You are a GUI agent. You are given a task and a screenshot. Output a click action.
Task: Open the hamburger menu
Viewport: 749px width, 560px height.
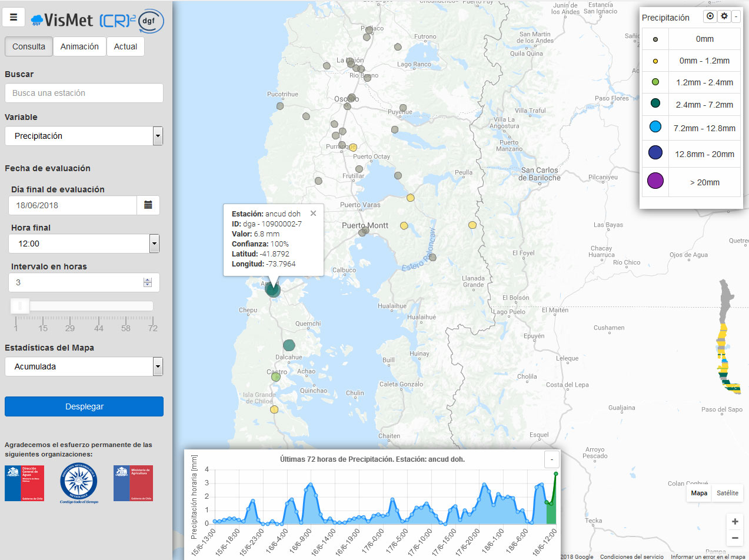14,17
